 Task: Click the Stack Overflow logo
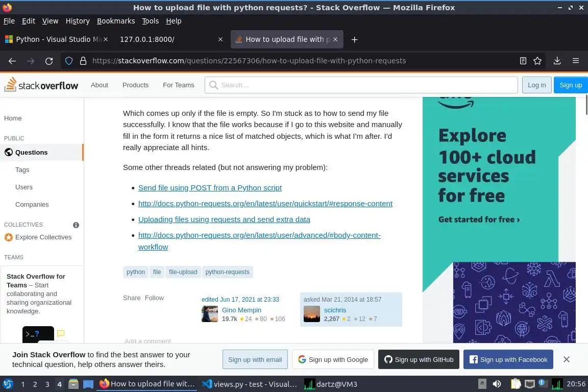pyautogui.click(x=41, y=85)
